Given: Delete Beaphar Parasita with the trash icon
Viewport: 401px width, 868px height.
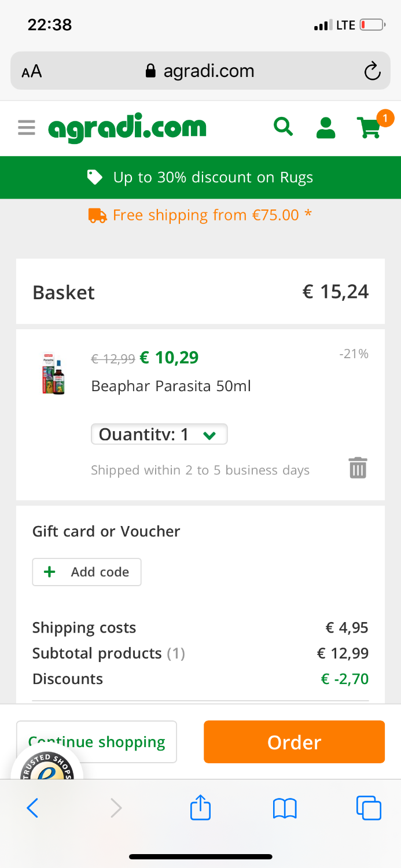Looking at the screenshot, I should click(x=358, y=468).
